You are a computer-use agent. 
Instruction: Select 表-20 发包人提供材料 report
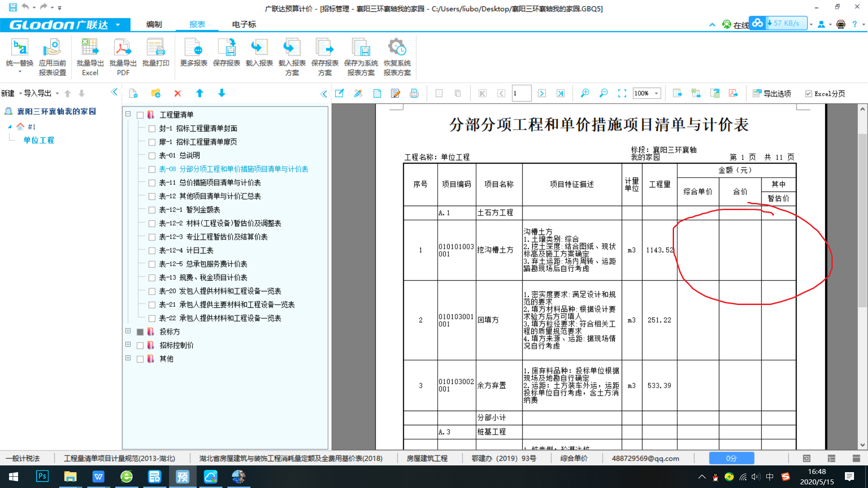(x=220, y=291)
